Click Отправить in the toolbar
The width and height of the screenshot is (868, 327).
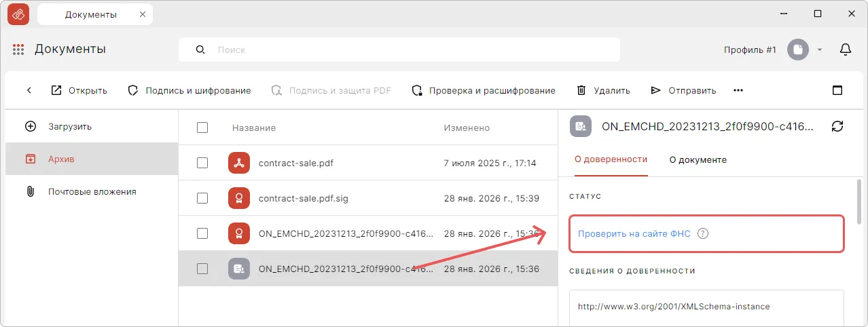pos(683,90)
